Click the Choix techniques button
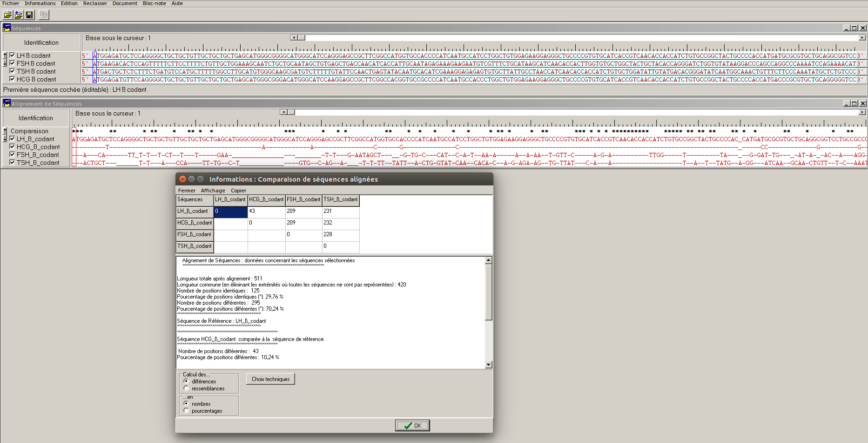Viewport: 868px width, 443px height. point(270,379)
